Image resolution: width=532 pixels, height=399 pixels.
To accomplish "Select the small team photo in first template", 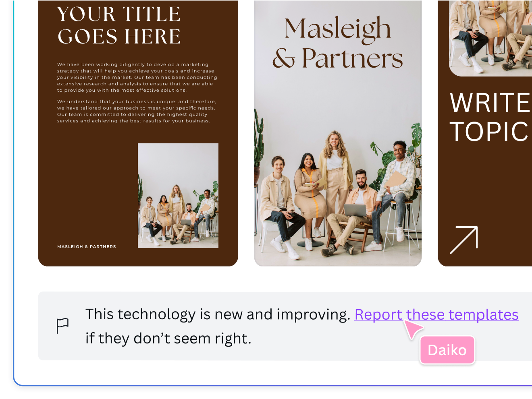I will 178,196.
